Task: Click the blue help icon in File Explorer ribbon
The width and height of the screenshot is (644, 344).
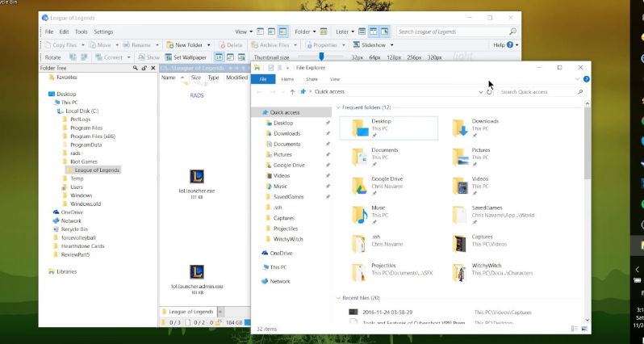Action: [x=587, y=79]
